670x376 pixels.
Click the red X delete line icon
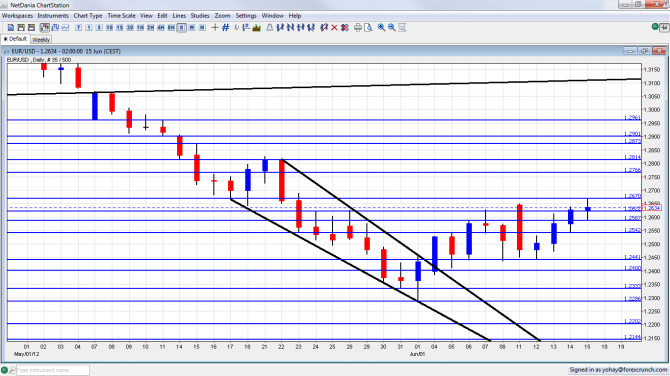(334, 27)
